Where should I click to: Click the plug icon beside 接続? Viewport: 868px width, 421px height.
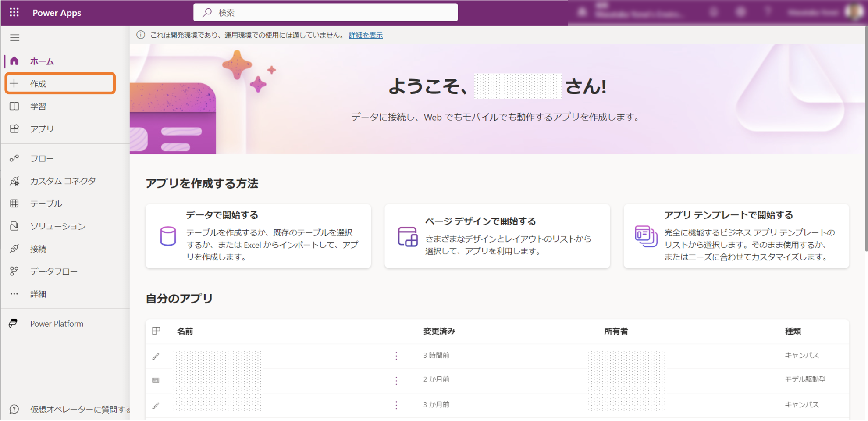(x=14, y=249)
